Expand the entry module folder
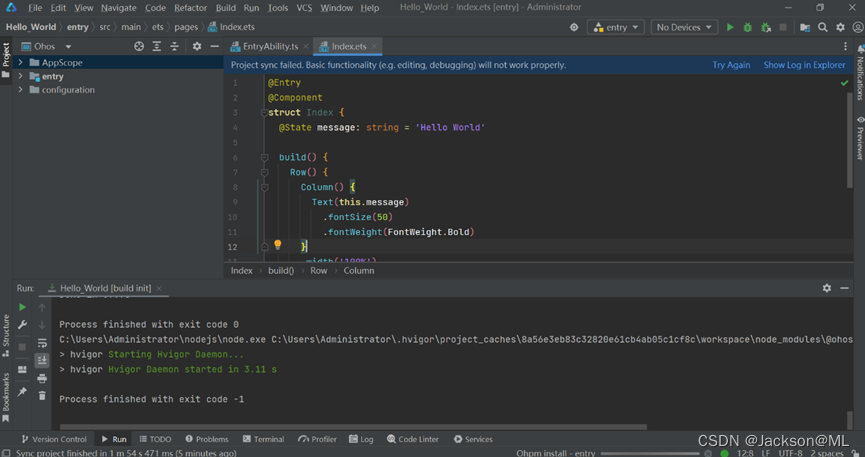The image size is (865, 457). point(20,76)
